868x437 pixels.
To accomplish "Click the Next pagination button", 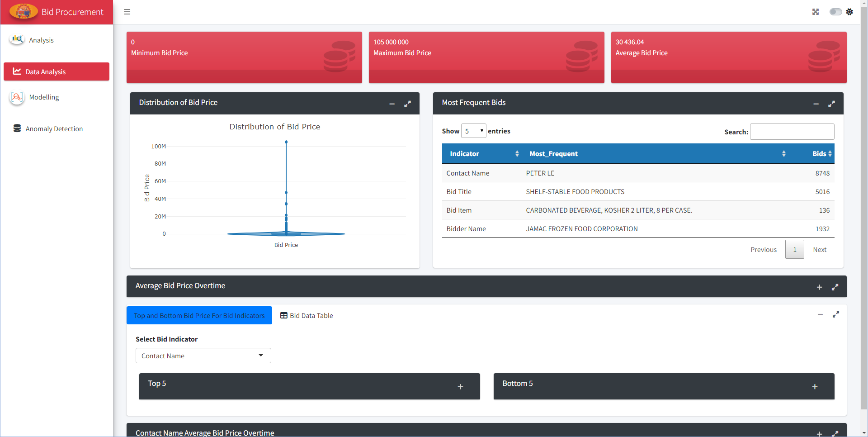I will 819,250.
